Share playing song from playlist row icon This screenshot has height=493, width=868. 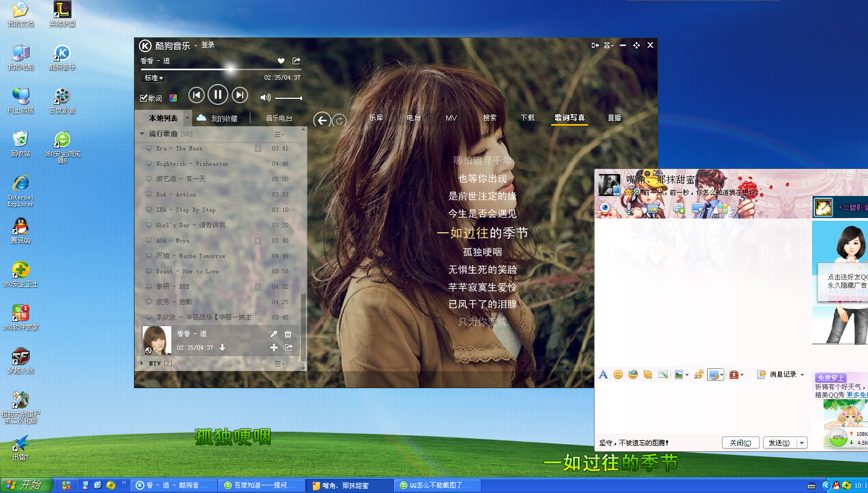pos(289,348)
